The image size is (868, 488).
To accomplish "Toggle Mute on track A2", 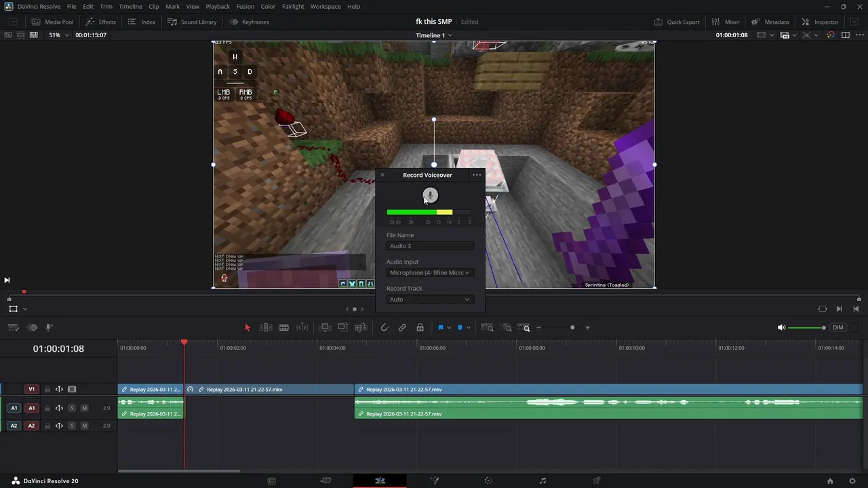I will click(x=84, y=426).
